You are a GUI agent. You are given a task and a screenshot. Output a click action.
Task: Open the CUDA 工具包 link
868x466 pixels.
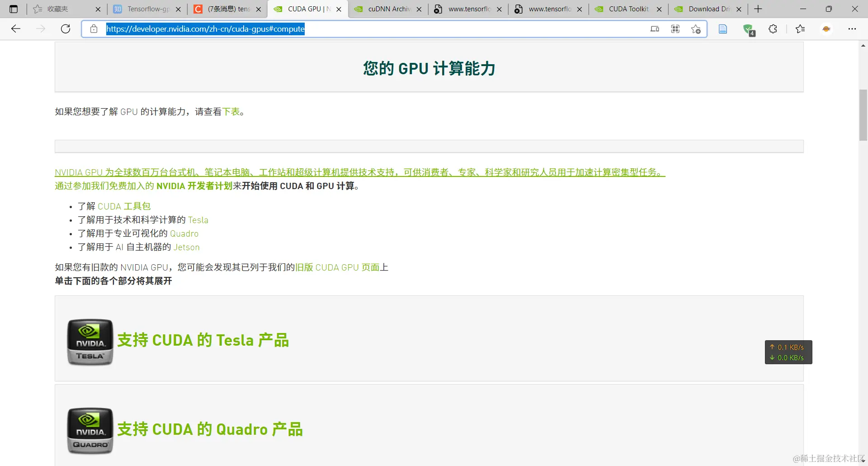coord(124,206)
